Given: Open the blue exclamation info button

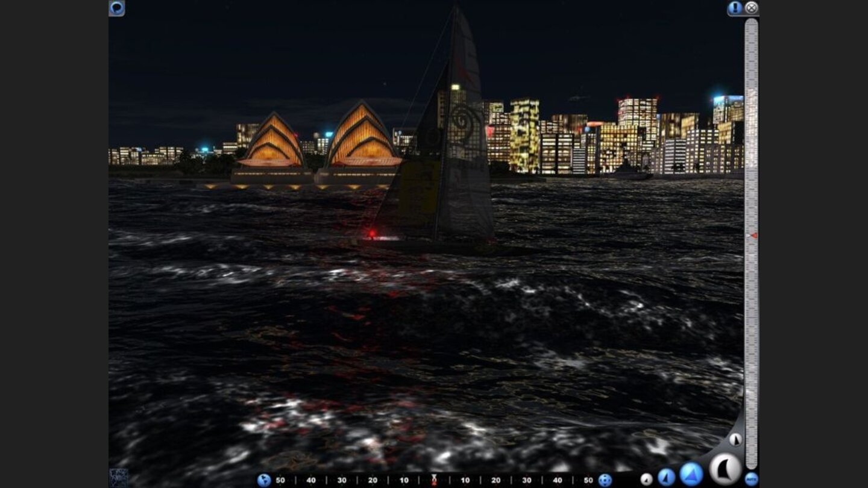Looking at the screenshot, I should click(x=735, y=8).
